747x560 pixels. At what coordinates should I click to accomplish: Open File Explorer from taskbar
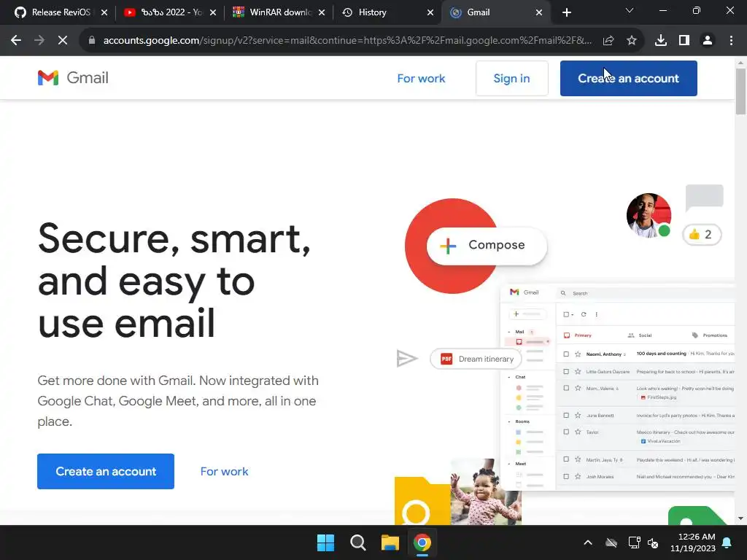(390, 542)
